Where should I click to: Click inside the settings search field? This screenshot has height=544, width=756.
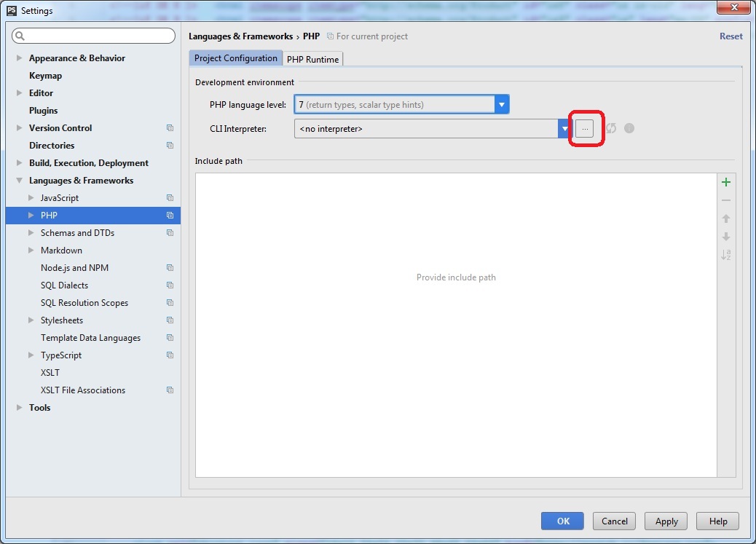coord(93,35)
